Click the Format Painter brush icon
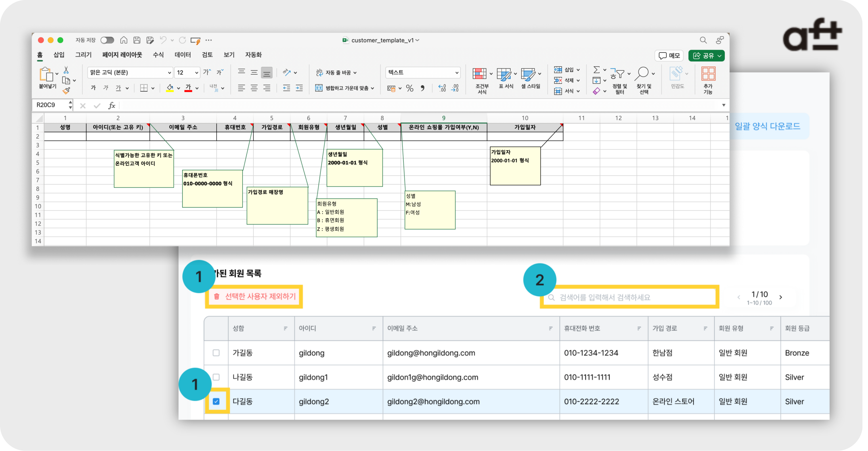Viewport: 868px width, 451px height. coord(66,91)
